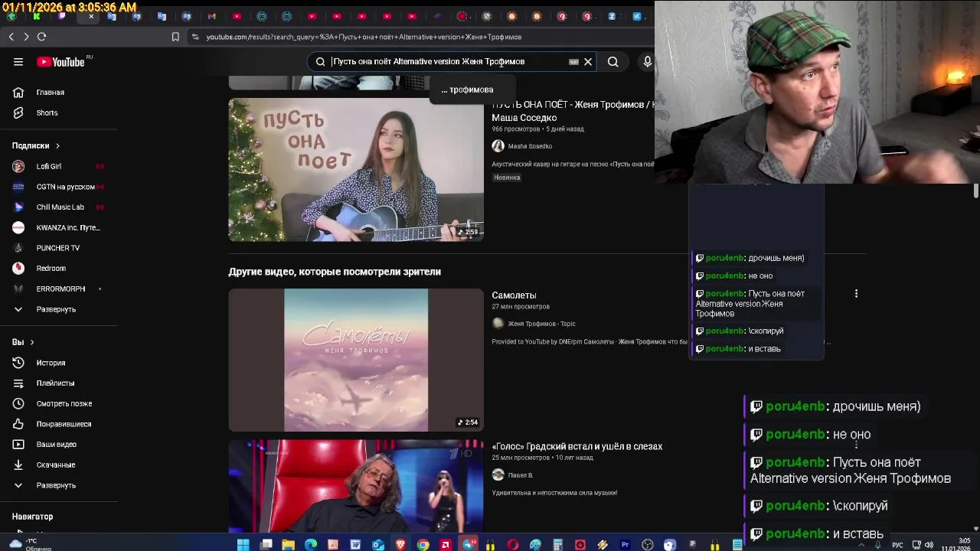Open the Windows Start menu
Image resolution: width=980 pixels, height=551 pixels.
coord(243,545)
